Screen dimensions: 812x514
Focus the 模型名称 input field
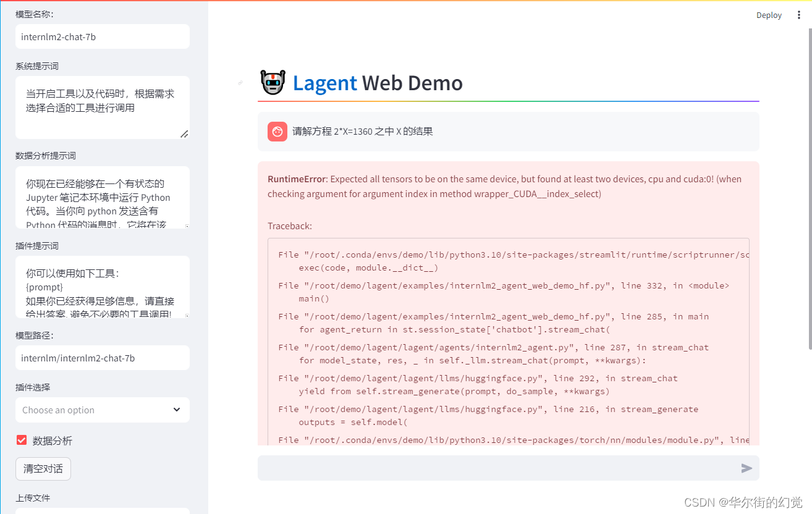103,36
